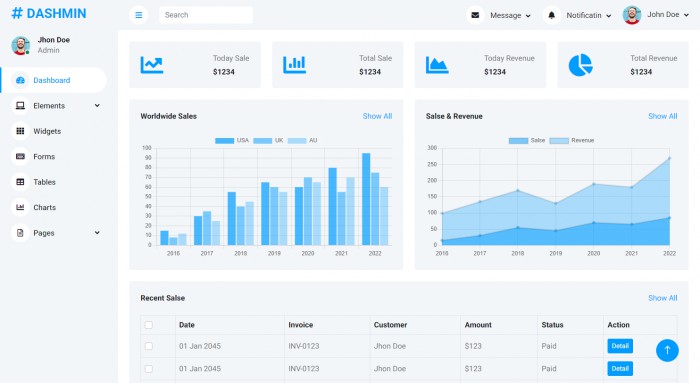This screenshot has height=383, width=700.
Task: Toggle the AU legend swatch
Action: 297,141
